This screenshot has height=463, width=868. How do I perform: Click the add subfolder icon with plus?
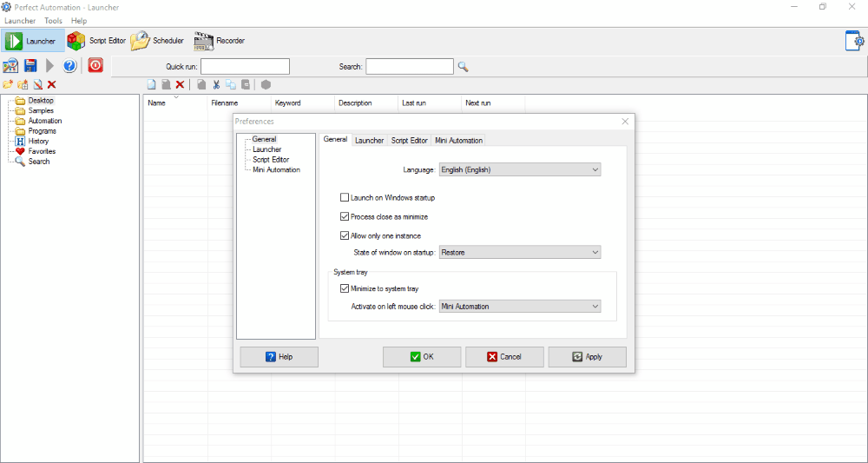point(23,85)
